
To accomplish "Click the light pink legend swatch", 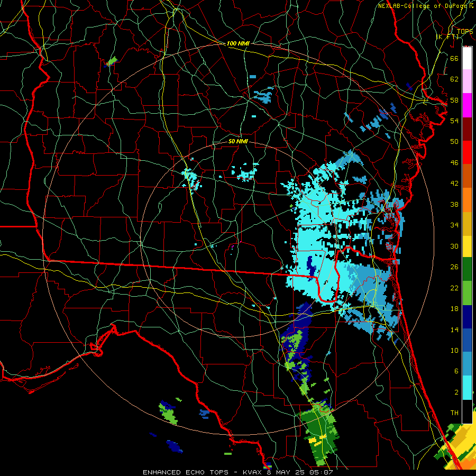I will pyautogui.click(x=467, y=81).
